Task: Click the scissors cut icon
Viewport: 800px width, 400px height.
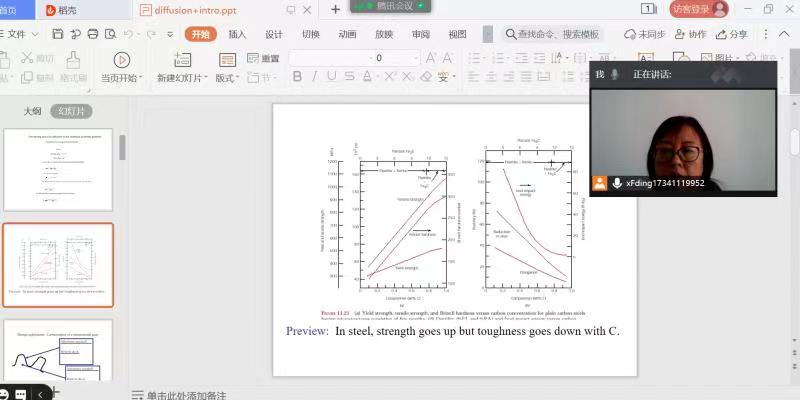Action: coord(27,58)
